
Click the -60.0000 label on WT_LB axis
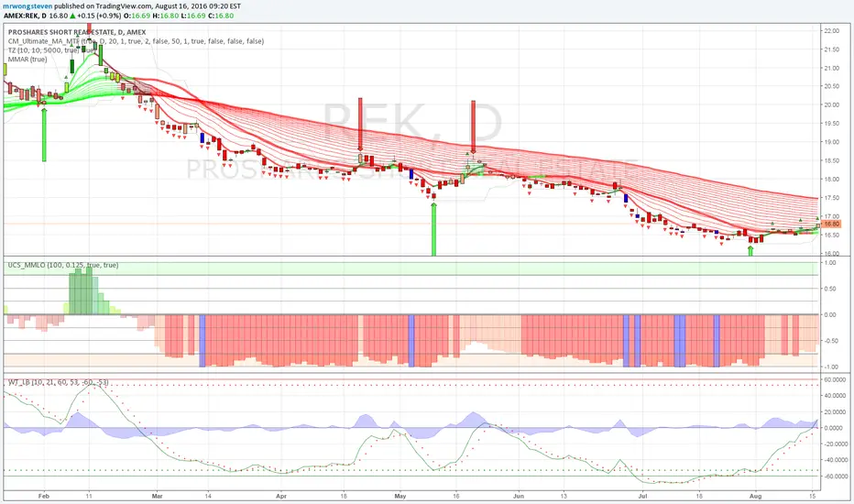835,477
